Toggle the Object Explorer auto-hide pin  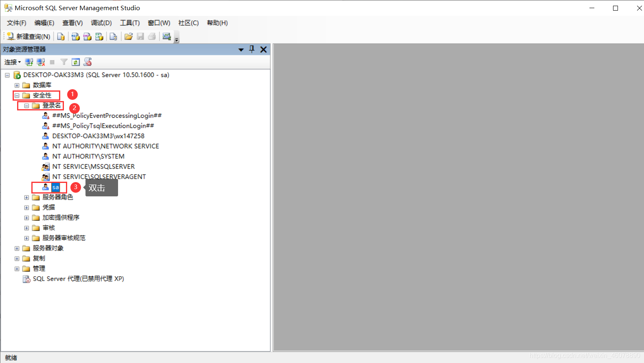pyautogui.click(x=252, y=49)
